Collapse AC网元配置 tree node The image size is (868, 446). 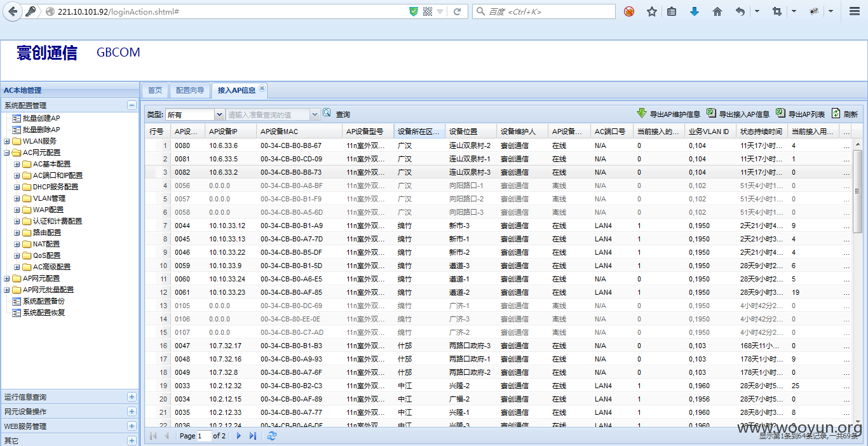click(7, 152)
